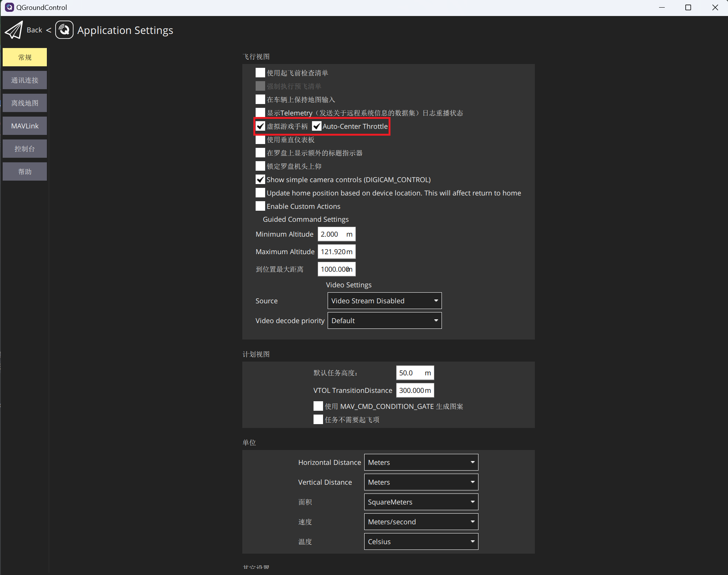This screenshot has height=575, width=728.
Task: Open the Horizontal Distance units dropdown
Action: tap(421, 462)
